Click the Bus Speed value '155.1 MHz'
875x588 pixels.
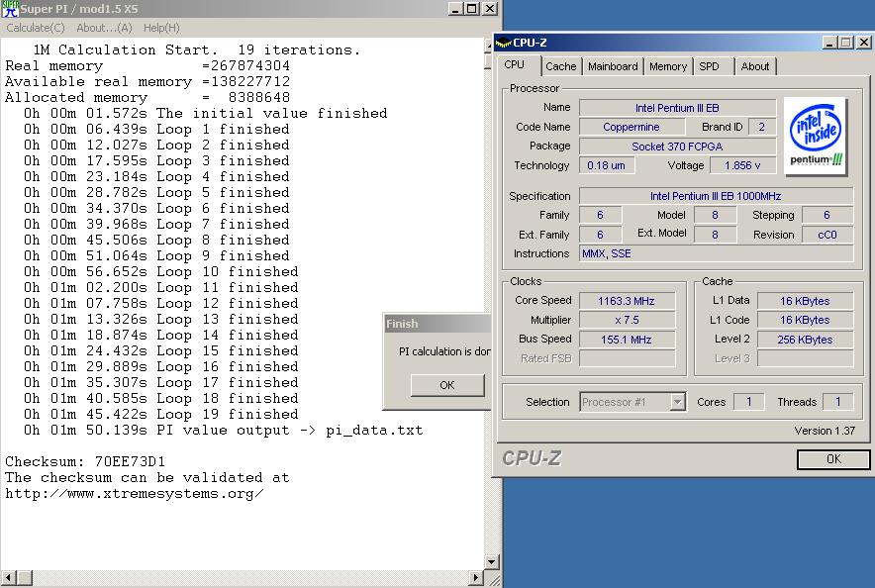click(x=627, y=340)
